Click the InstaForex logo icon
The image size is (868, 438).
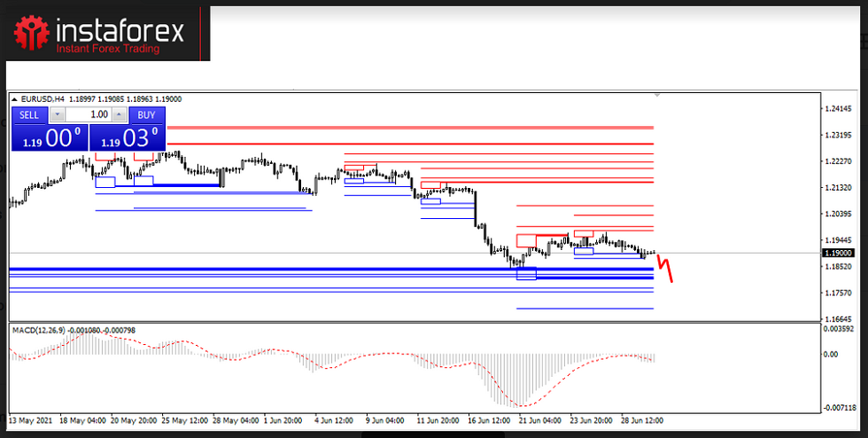tap(33, 35)
